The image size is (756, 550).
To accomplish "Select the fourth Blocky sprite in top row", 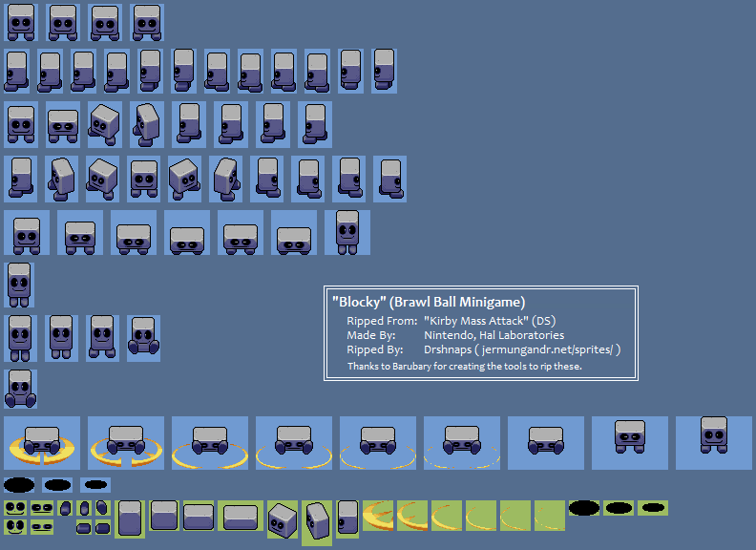I will click(x=147, y=22).
